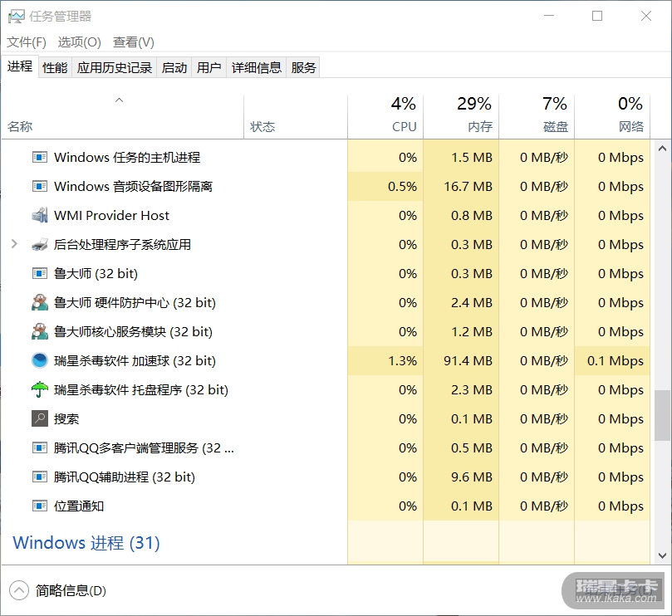This screenshot has width=672, height=616.
Task: Select the 腾讯QQ辅助进程 (32 bit) row
Action: pos(326,477)
